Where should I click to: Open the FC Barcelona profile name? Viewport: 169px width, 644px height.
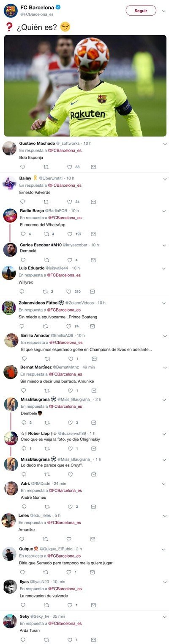tap(37, 8)
